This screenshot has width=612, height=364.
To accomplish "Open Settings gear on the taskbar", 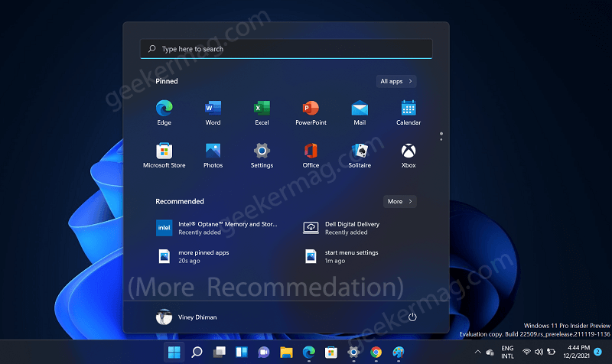I will click(353, 353).
